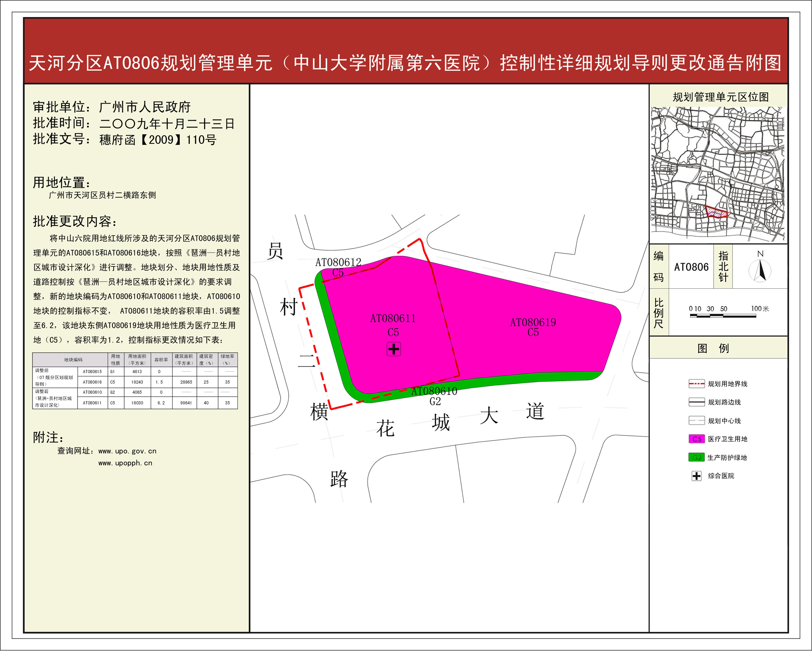This screenshot has width=812, height=662.
Task: Click the 规划路边线 legend line symbol
Action: tap(697, 402)
